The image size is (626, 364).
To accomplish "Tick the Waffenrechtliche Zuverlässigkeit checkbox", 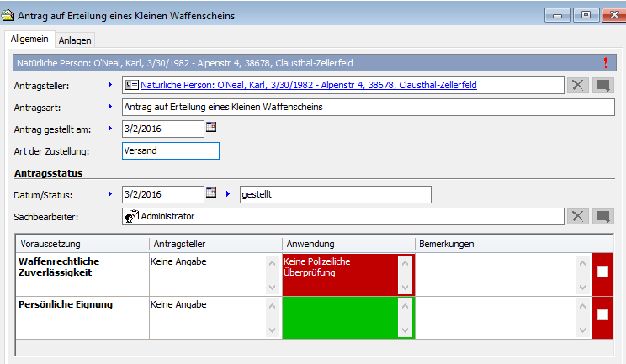I will (602, 272).
